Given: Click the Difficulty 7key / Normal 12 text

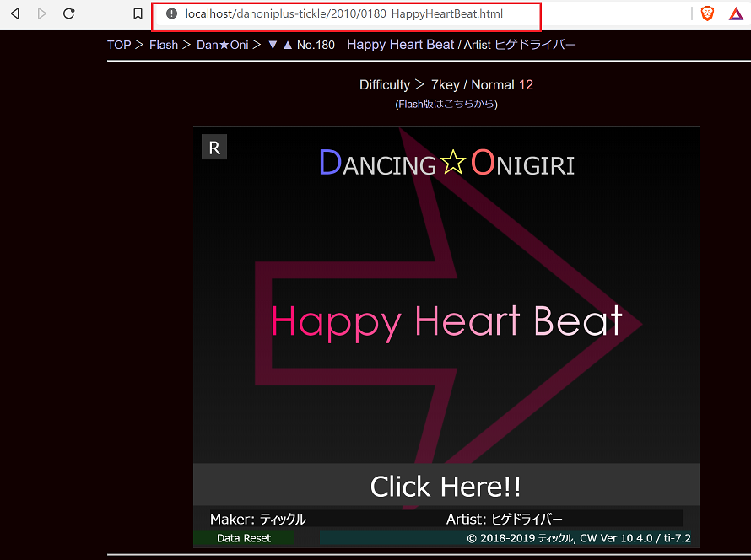Looking at the screenshot, I should [x=446, y=84].
